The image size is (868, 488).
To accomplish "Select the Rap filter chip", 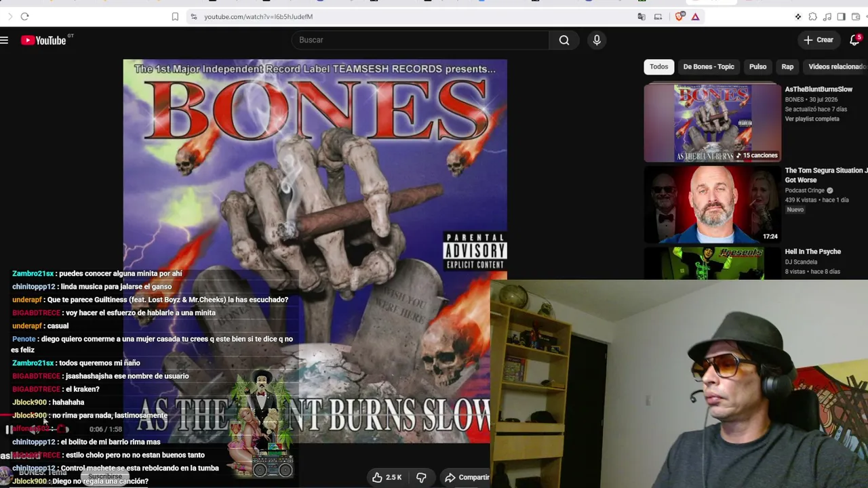I will (x=787, y=66).
